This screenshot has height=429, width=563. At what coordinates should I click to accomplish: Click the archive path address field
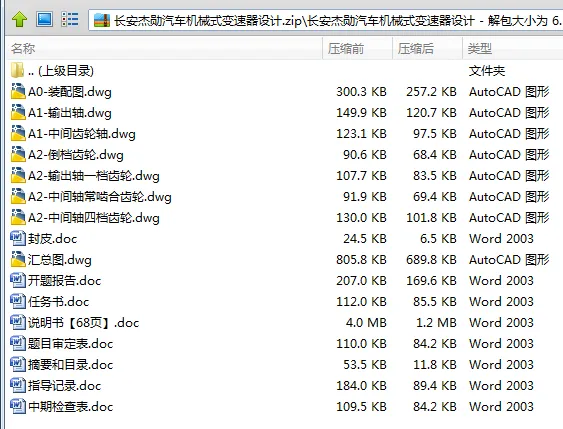[x=325, y=20]
